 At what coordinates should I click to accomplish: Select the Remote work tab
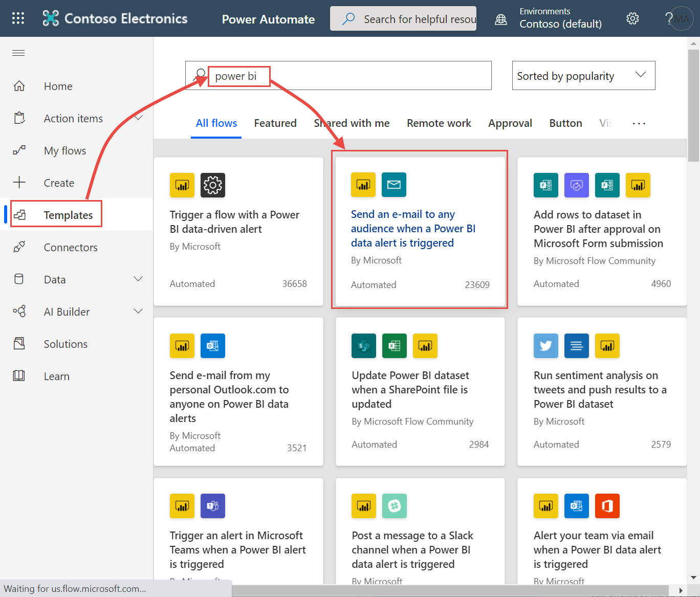[439, 123]
